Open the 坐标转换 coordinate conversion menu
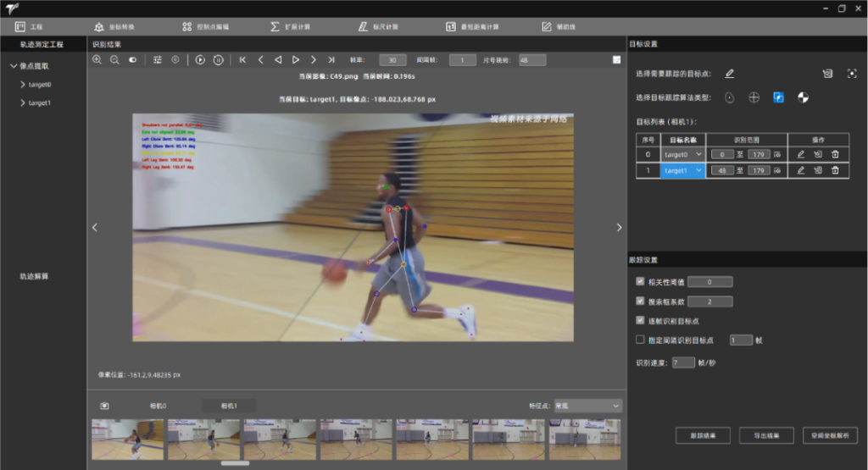 (114, 26)
